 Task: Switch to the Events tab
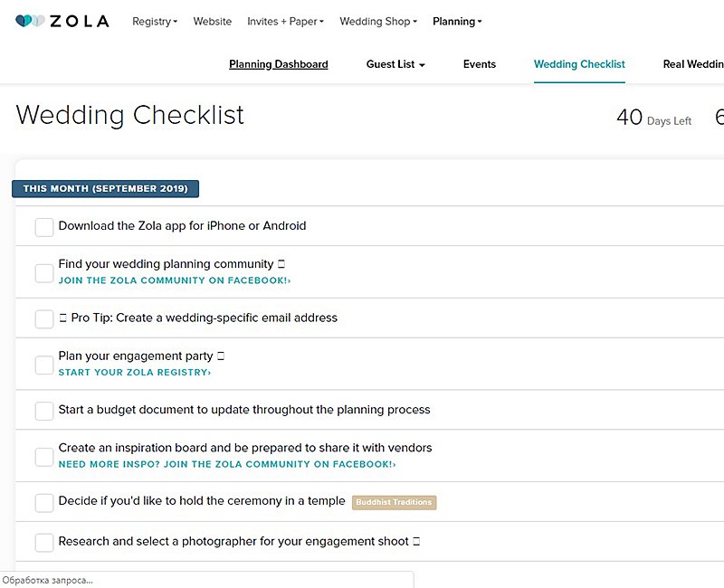click(480, 64)
